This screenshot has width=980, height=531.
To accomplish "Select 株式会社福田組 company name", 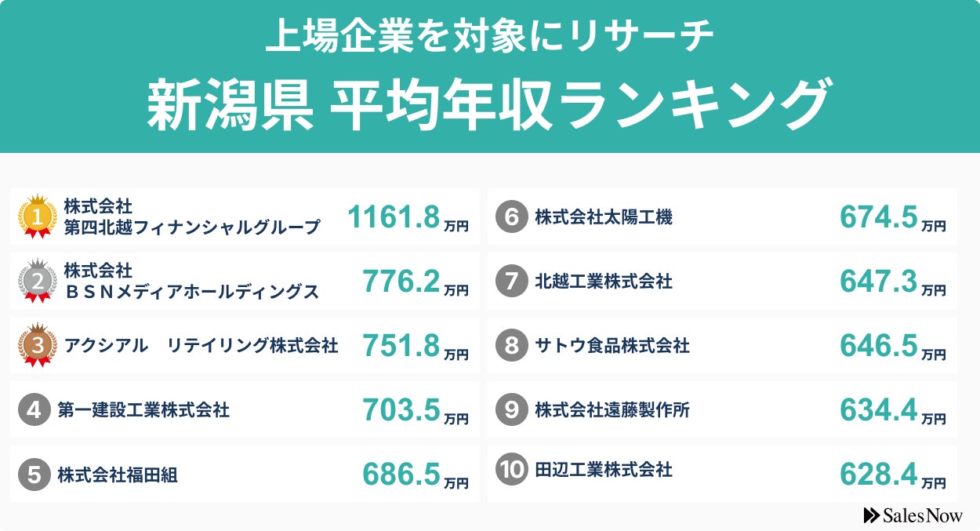I will click(118, 475).
